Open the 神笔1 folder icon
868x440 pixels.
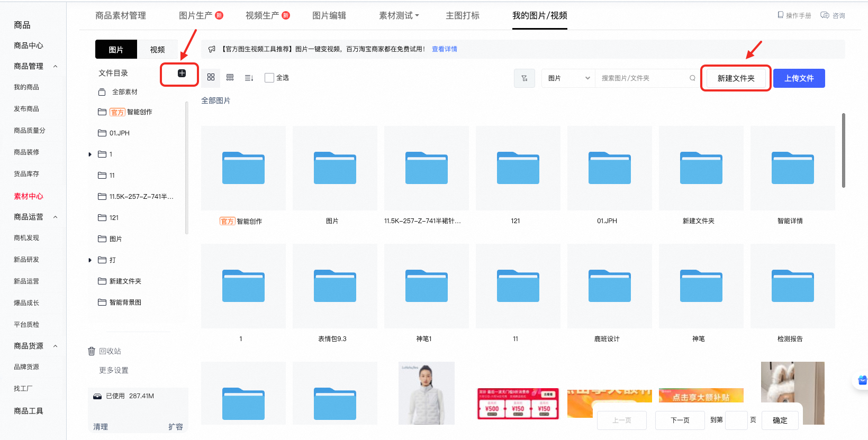coord(427,286)
